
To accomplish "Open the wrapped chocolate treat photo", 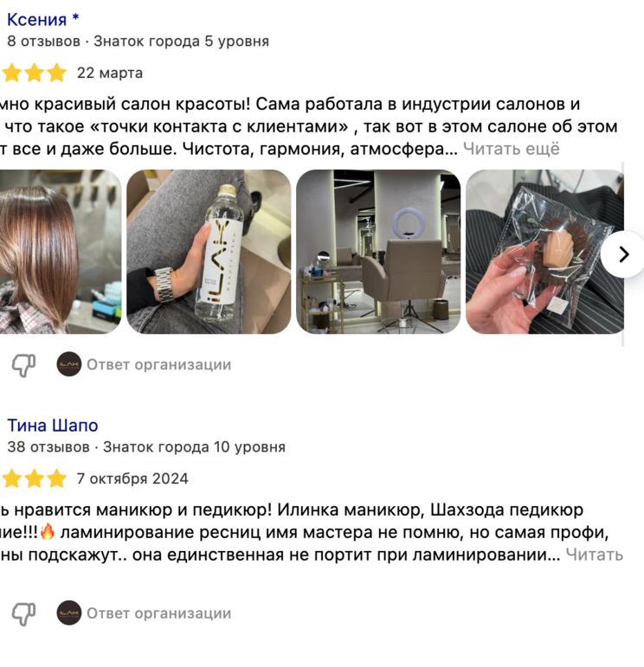I will pos(544,252).
